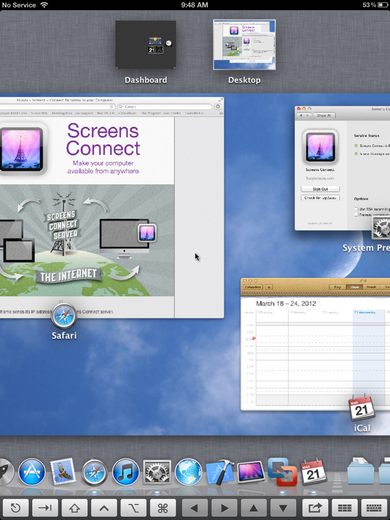Click the System Preferences gear badge
Viewport: 390px width, 520px height.
point(382,228)
